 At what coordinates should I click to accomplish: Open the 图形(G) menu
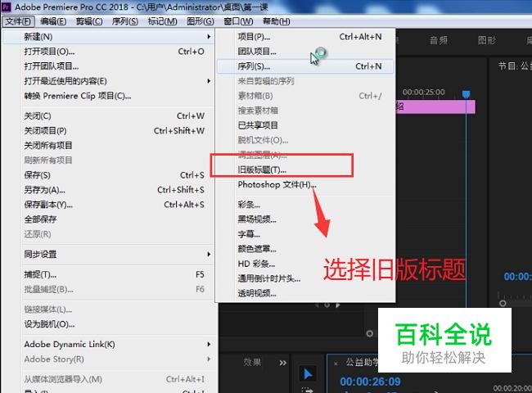click(201, 21)
